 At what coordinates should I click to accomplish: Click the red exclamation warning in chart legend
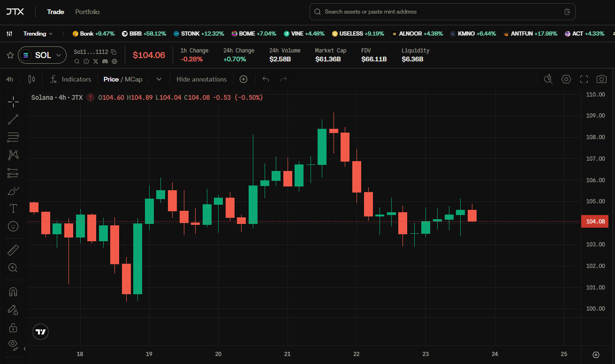90,97
